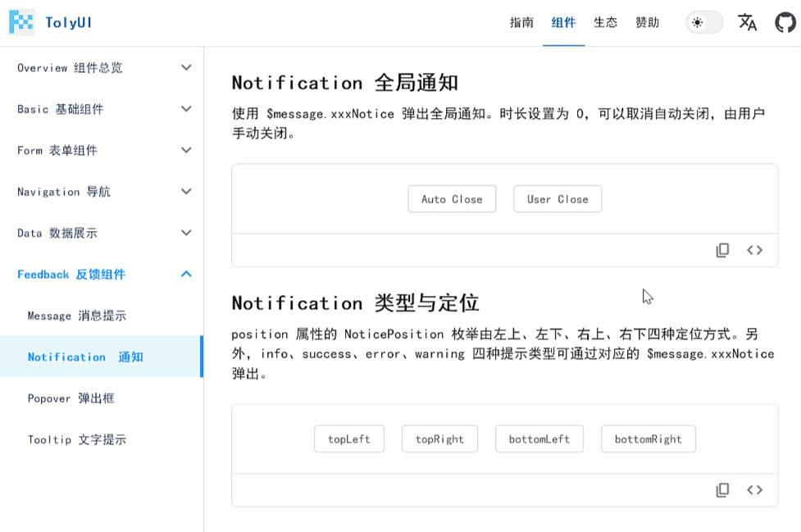Show source code of Auto Close demo

[x=754, y=250]
